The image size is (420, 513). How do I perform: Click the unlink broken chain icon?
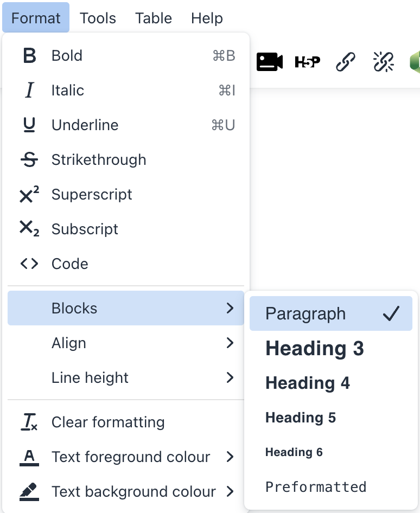pyautogui.click(x=384, y=62)
